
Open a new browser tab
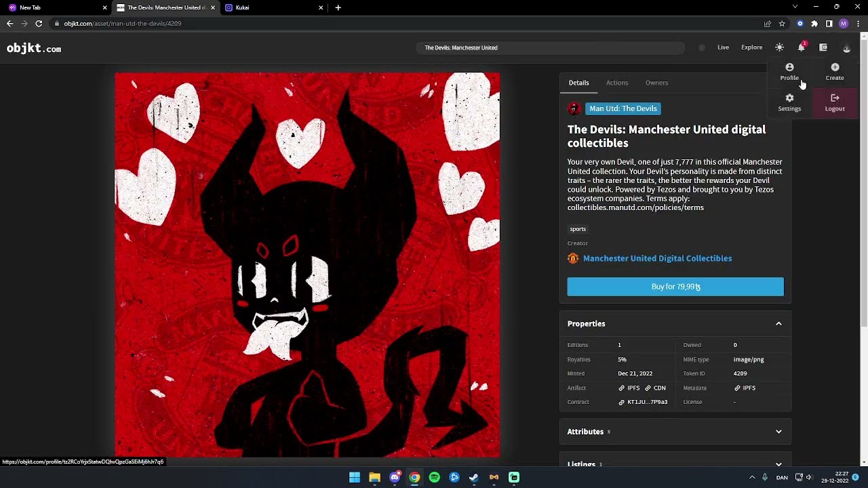[338, 7]
